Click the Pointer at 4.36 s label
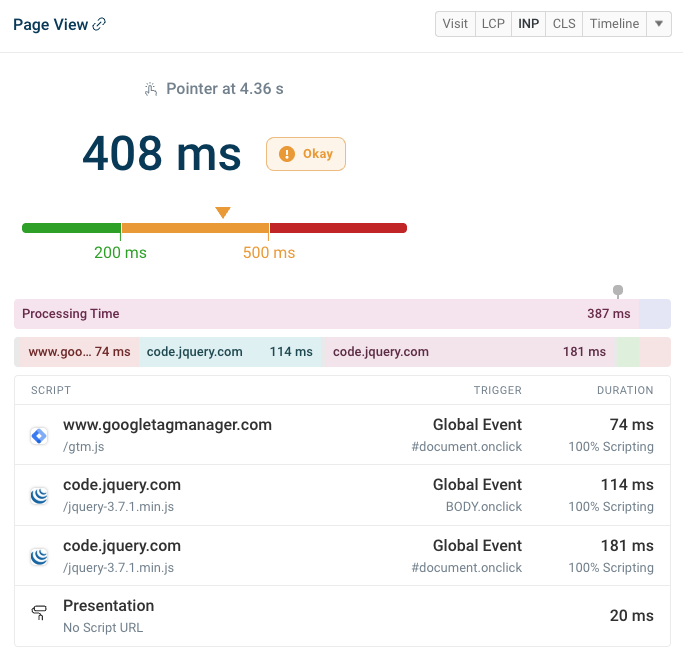Screen dimensions: 683x655 pyautogui.click(x=225, y=89)
